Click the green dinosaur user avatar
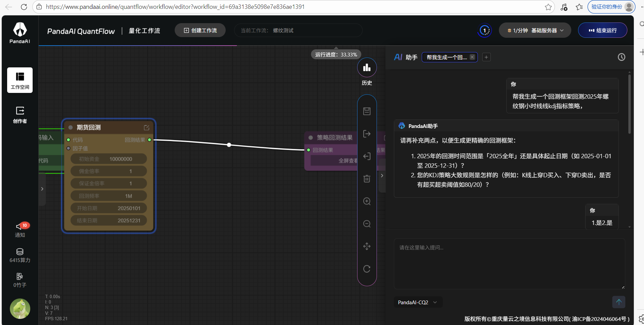The image size is (644, 325). click(x=20, y=309)
